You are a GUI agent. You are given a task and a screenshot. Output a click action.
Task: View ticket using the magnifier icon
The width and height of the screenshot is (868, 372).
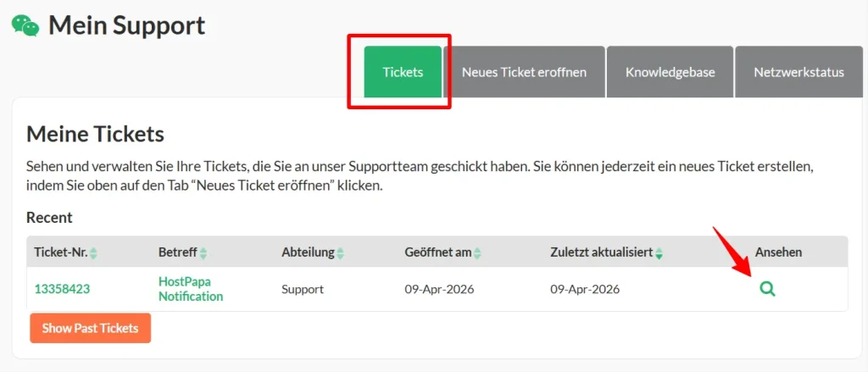767,289
